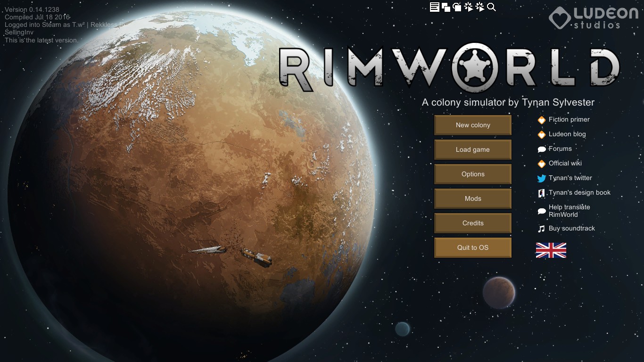Start a New colony
The height and width of the screenshot is (362, 644).
pos(473,125)
